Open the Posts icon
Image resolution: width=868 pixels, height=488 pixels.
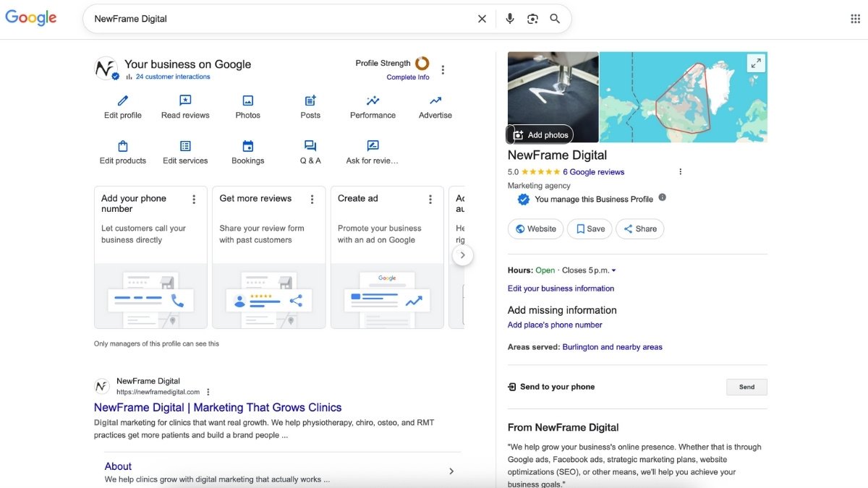(310, 100)
